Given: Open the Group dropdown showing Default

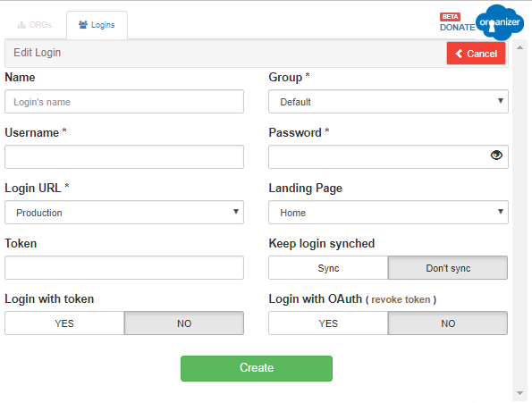Looking at the screenshot, I should pyautogui.click(x=388, y=101).
